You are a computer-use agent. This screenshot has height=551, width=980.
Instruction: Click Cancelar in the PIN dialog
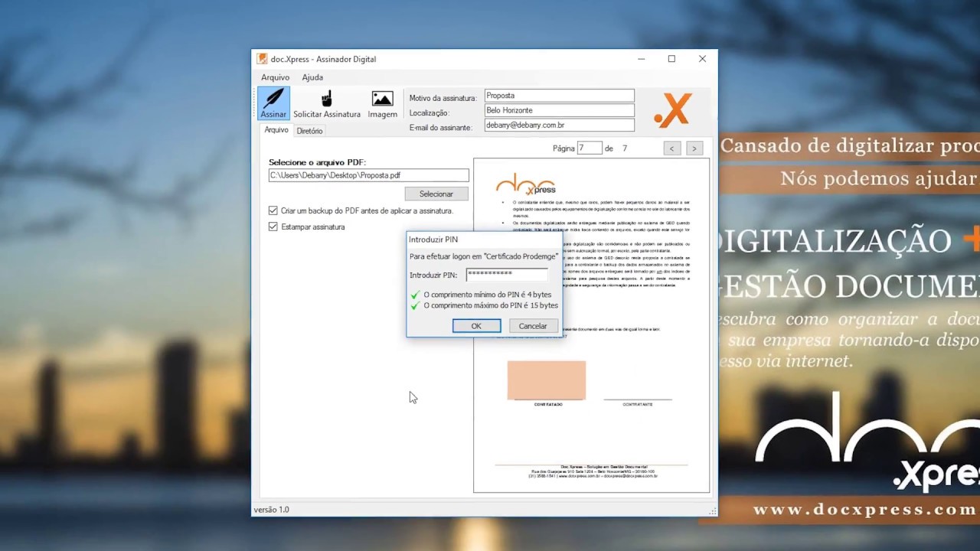[533, 326]
